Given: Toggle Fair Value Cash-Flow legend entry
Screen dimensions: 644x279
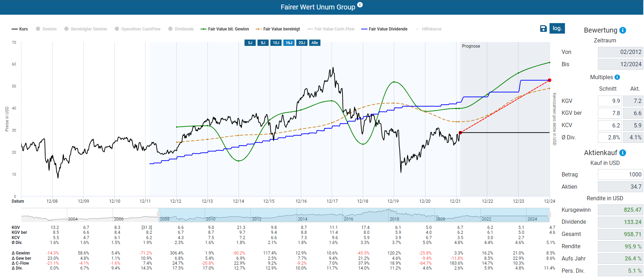Looking at the screenshot, I should [331, 29].
